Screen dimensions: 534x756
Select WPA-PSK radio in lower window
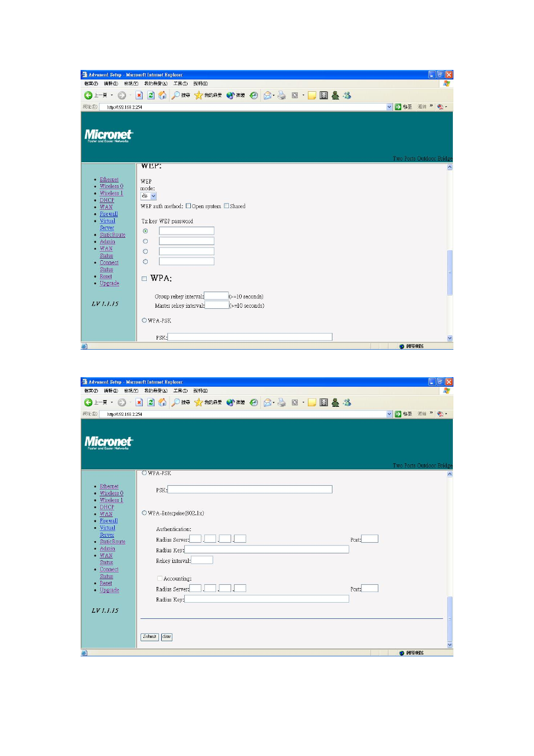click(144, 473)
